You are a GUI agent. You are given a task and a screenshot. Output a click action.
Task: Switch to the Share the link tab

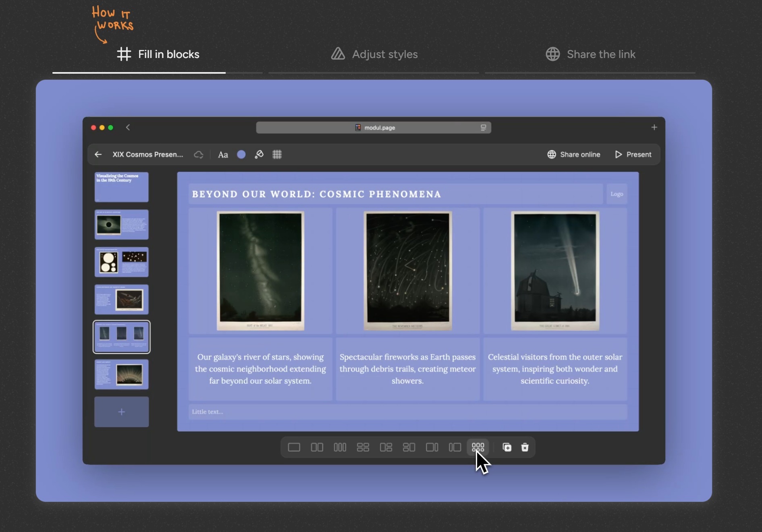click(x=590, y=54)
